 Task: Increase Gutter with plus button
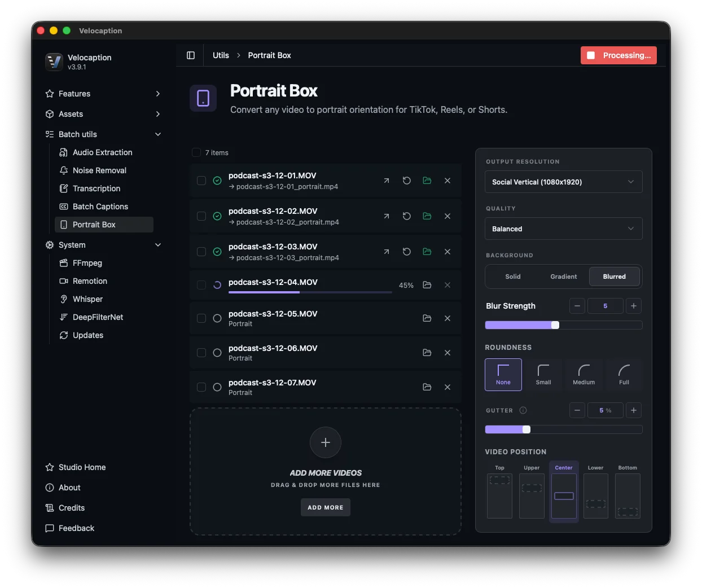(x=634, y=410)
